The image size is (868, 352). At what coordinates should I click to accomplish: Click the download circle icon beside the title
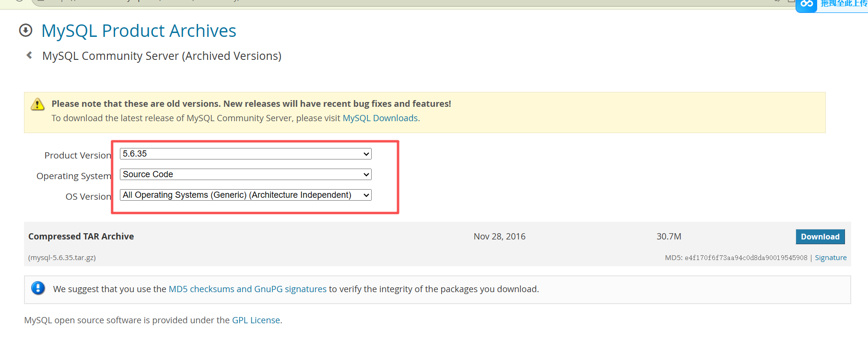tap(25, 31)
